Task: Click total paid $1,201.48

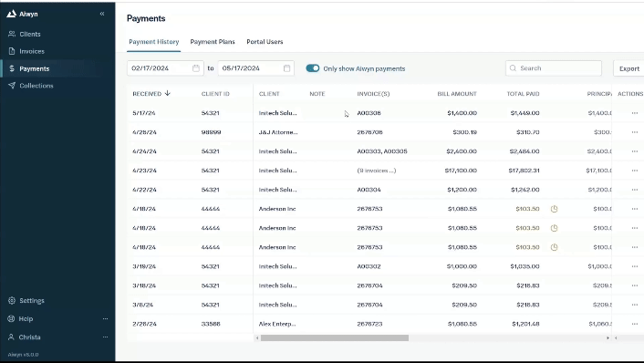Action: click(x=525, y=324)
